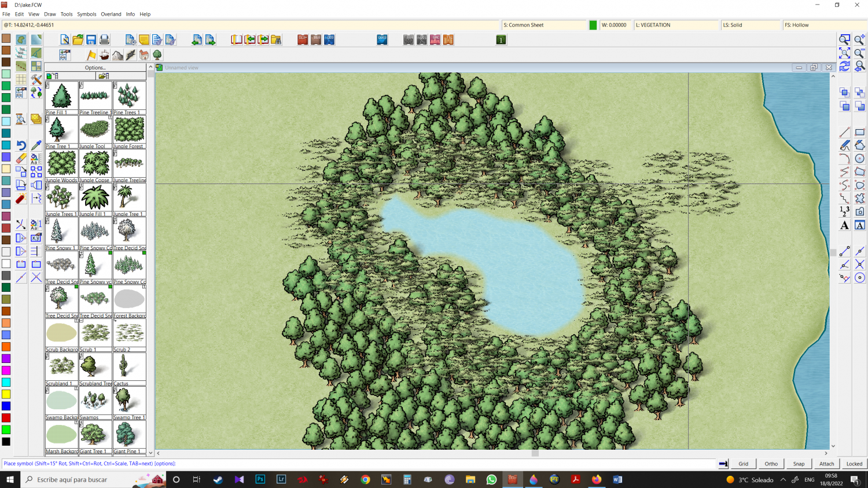Toggle the Attach button

coord(827,464)
